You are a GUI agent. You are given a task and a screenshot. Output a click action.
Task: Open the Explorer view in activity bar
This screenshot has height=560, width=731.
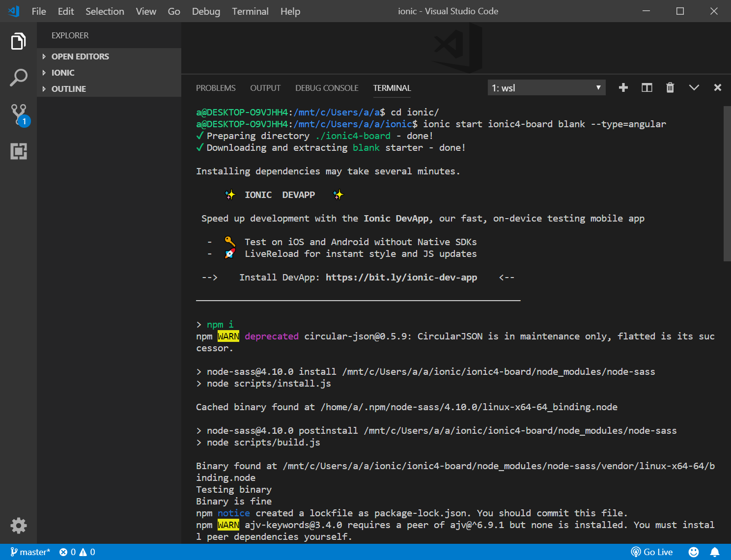[18, 41]
